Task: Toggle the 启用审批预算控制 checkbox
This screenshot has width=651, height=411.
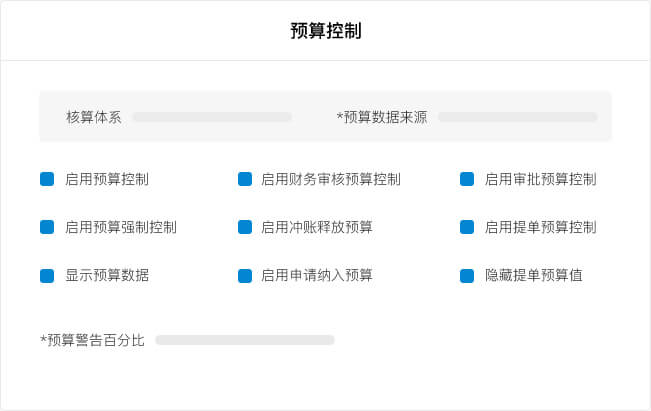Action: point(467,179)
